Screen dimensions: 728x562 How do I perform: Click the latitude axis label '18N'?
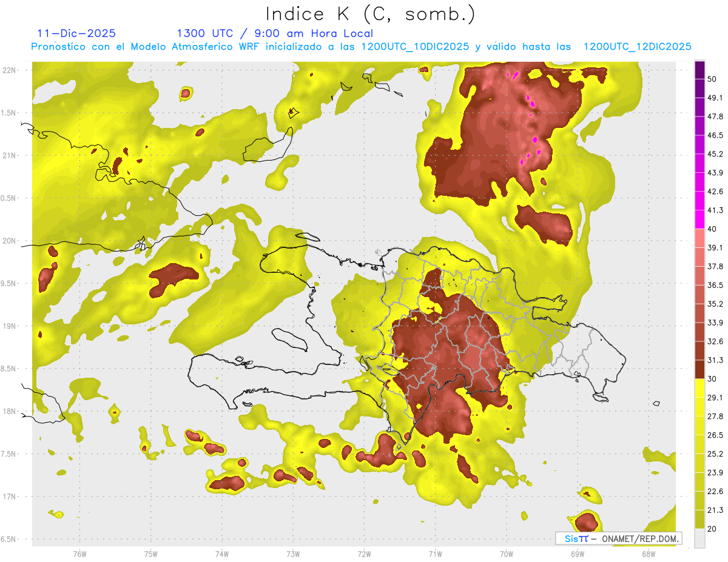click(9, 411)
